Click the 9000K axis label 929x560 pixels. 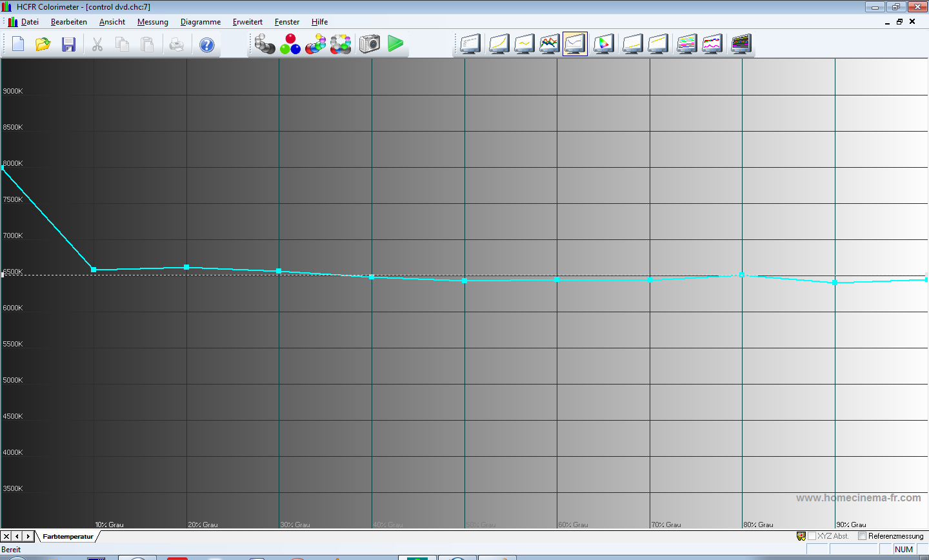pyautogui.click(x=13, y=91)
